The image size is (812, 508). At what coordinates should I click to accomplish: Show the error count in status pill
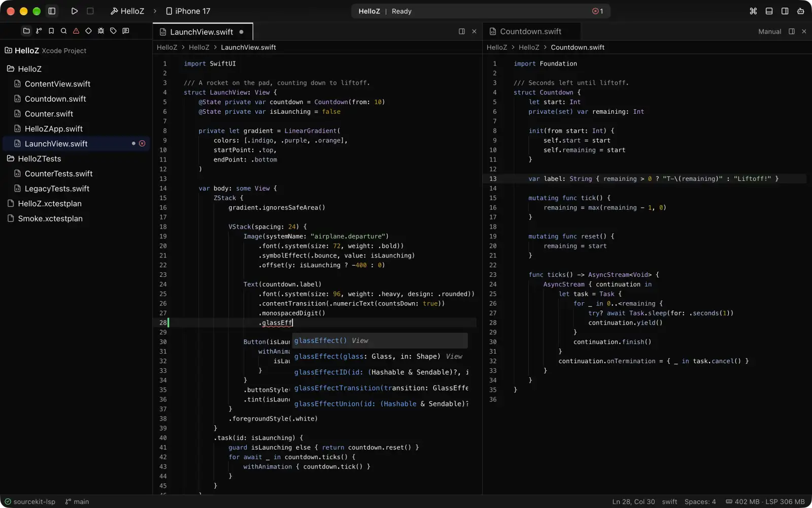598,11
